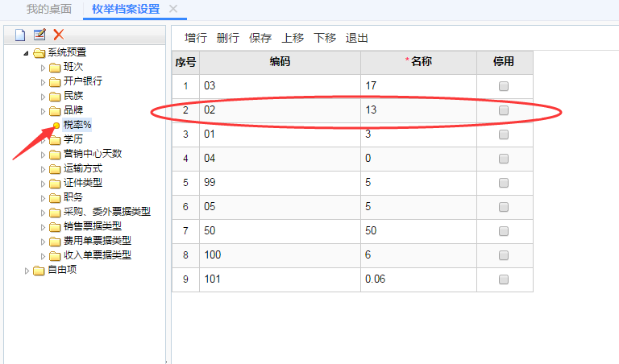Viewport: 619px width, 364px height.
Task: Click the new document icon
Action: pyautogui.click(x=20, y=35)
